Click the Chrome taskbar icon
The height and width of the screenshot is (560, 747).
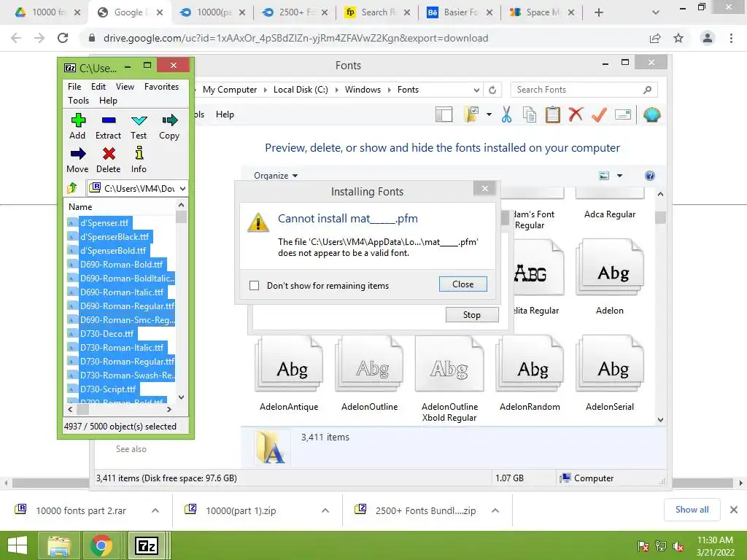tap(101, 545)
